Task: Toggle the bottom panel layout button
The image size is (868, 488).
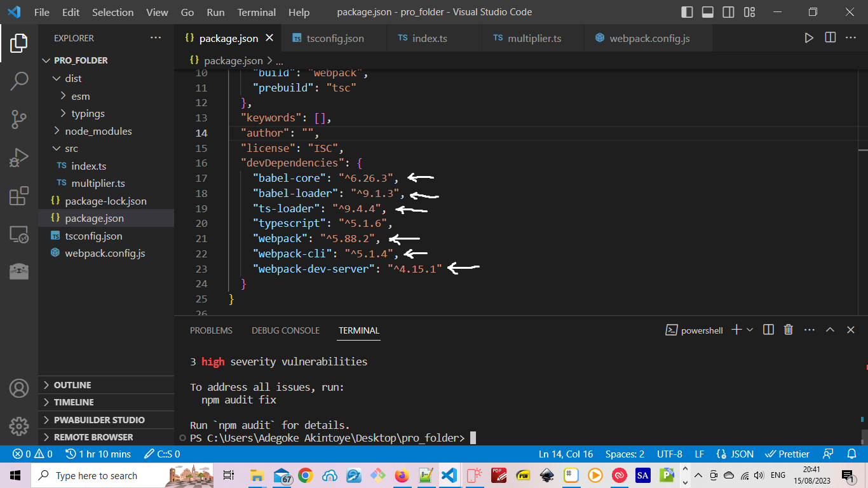Action: pos(708,12)
